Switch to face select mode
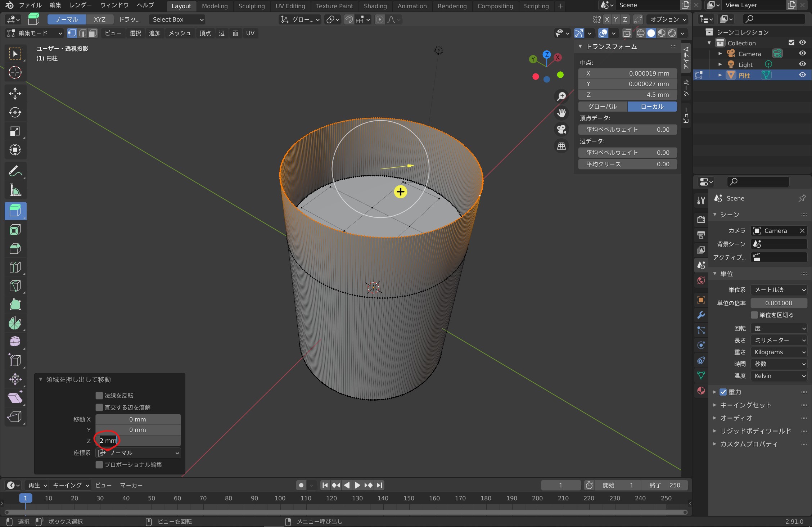The height and width of the screenshot is (527, 812). coord(93,33)
